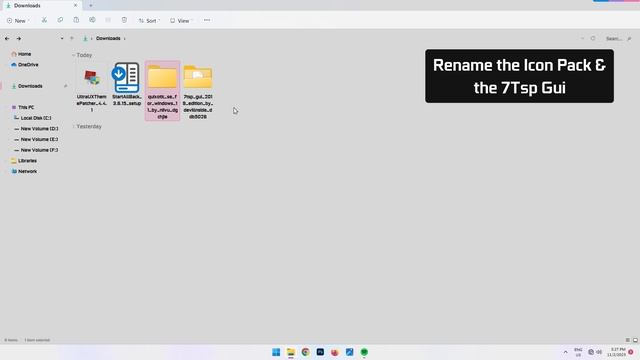Open the Sort dropdown

tap(149, 20)
